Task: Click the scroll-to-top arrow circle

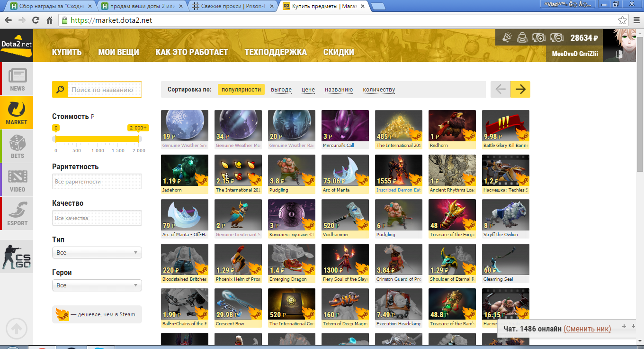Action: point(17,328)
